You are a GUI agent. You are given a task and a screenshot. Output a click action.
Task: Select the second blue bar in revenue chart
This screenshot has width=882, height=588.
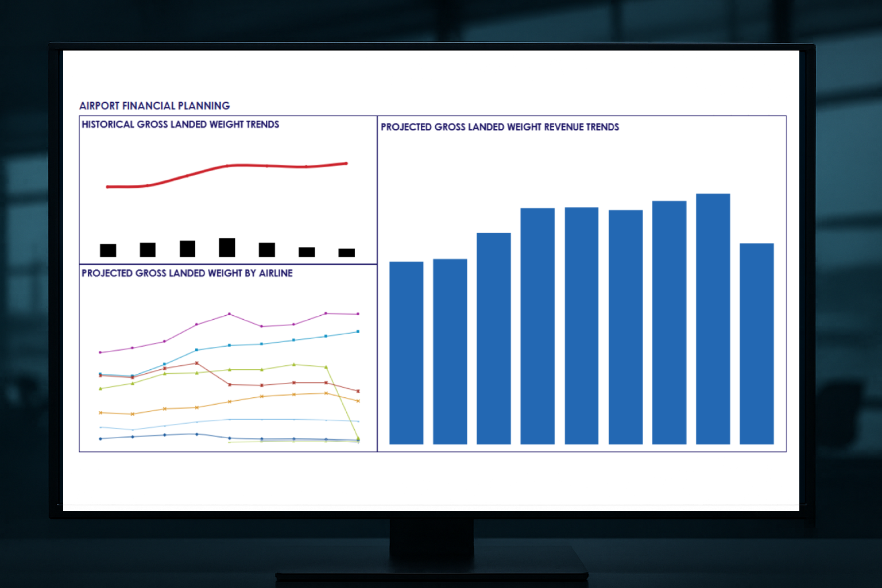click(450, 351)
